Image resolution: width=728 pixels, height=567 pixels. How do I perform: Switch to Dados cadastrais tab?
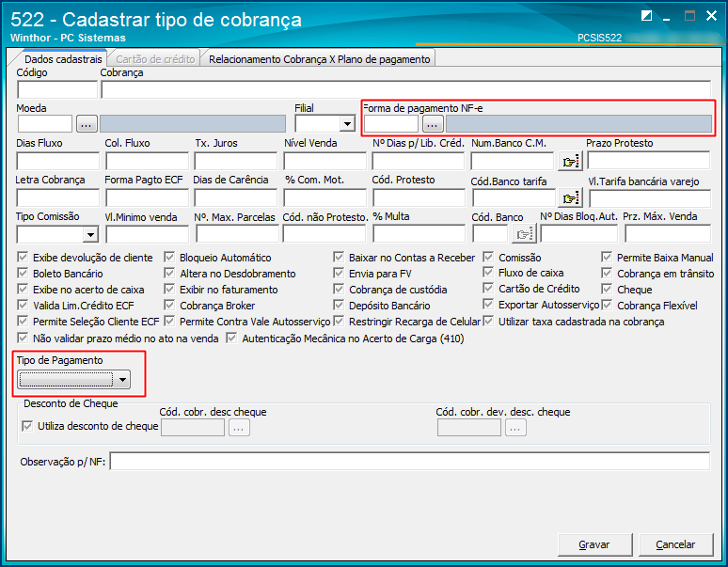[63, 59]
